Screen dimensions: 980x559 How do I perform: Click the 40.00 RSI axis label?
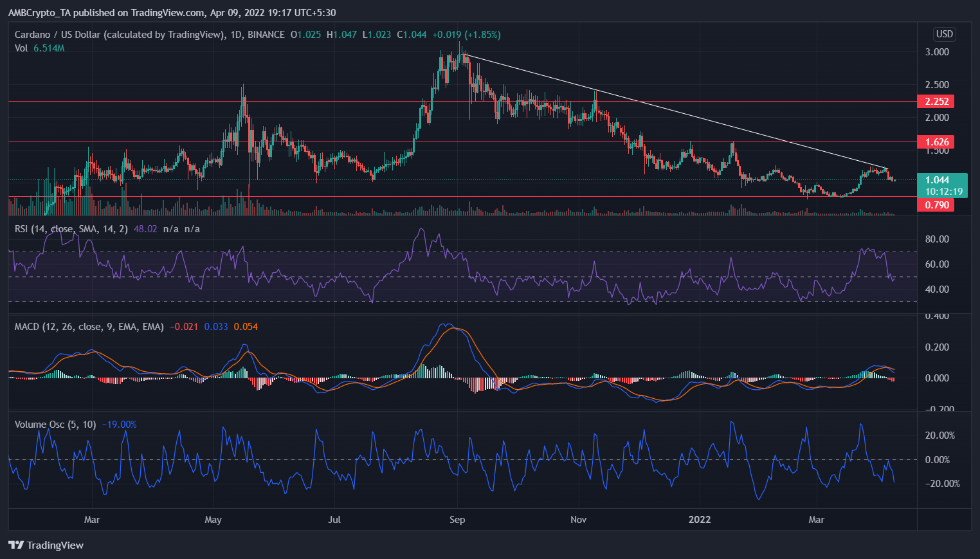click(937, 289)
